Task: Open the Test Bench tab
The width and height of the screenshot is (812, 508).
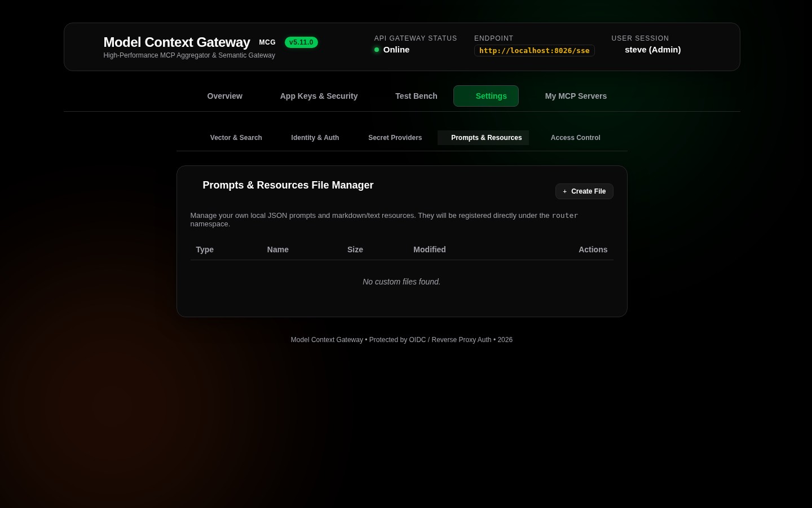Action: pyautogui.click(x=416, y=96)
